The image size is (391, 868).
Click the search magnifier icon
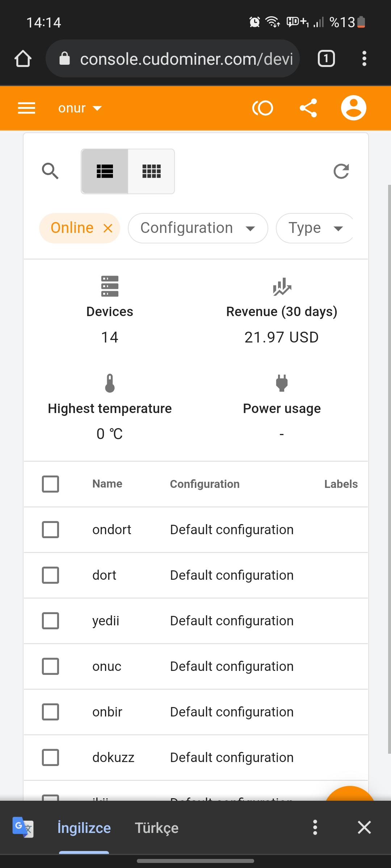click(50, 171)
